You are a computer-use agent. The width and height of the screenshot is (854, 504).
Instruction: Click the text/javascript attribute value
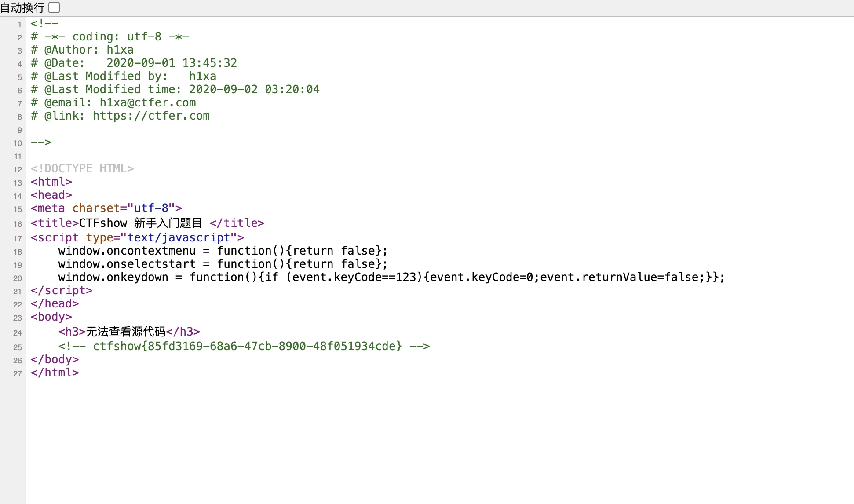pos(179,238)
